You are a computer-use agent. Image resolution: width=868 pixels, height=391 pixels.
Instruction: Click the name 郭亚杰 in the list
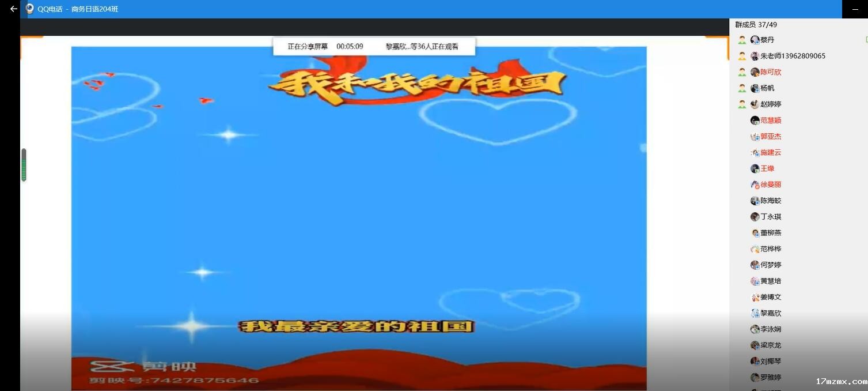click(x=771, y=137)
